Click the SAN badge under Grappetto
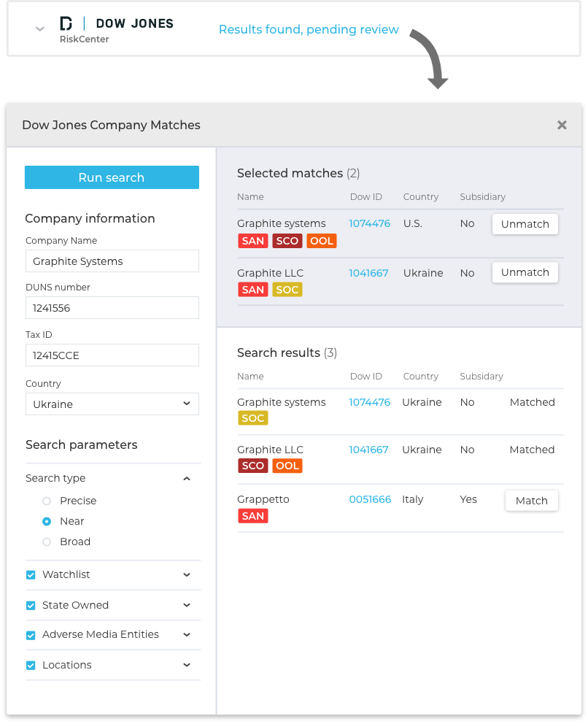This screenshot has width=588, height=724. coord(252,515)
